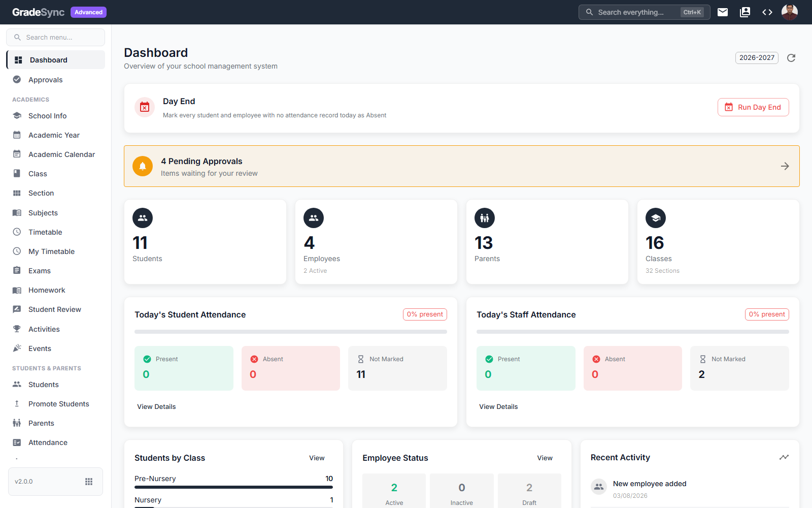Click the pending approvals bell icon
The image size is (812, 508).
(143, 166)
